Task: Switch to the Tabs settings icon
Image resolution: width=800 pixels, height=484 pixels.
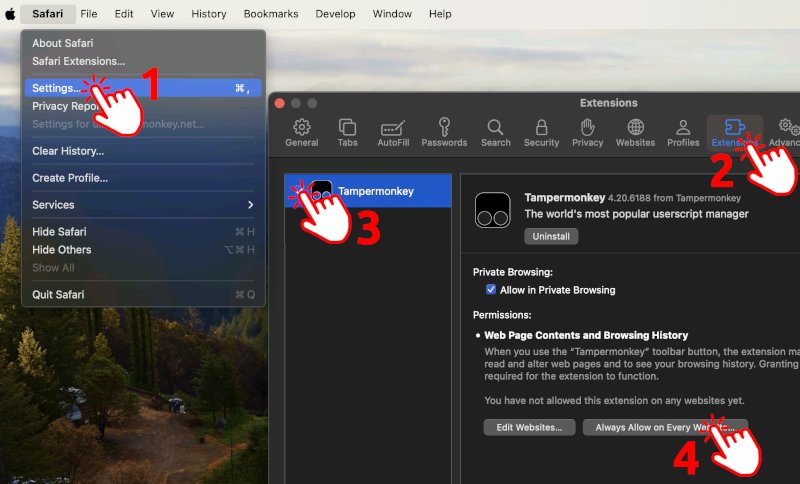Action: pyautogui.click(x=347, y=132)
